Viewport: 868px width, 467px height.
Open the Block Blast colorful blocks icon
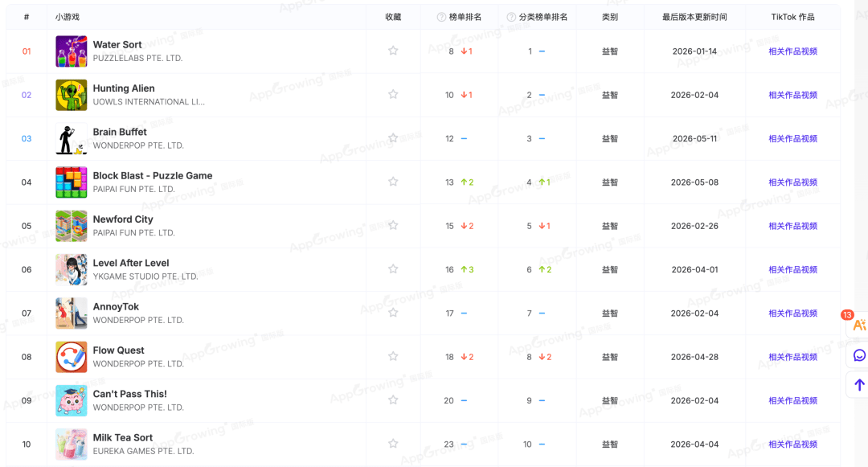(72, 182)
